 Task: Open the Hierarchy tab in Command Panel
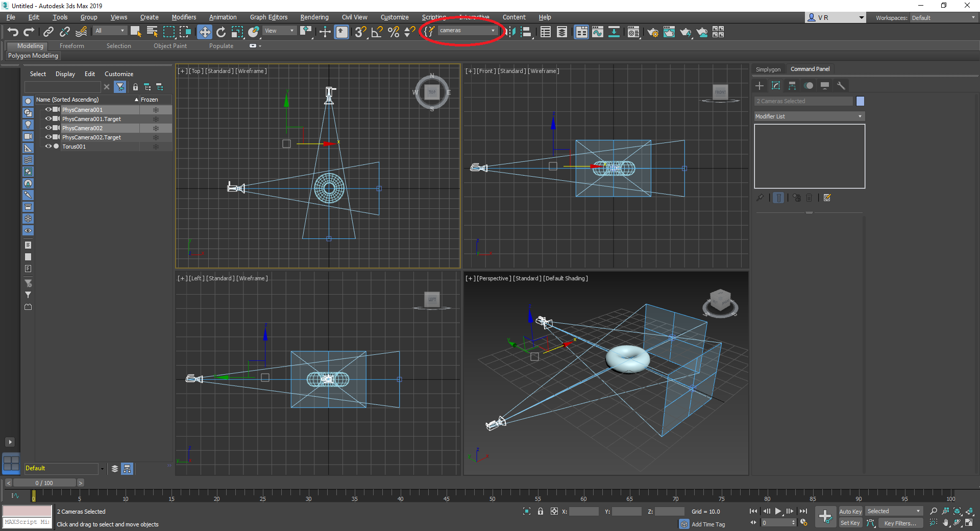792,86
